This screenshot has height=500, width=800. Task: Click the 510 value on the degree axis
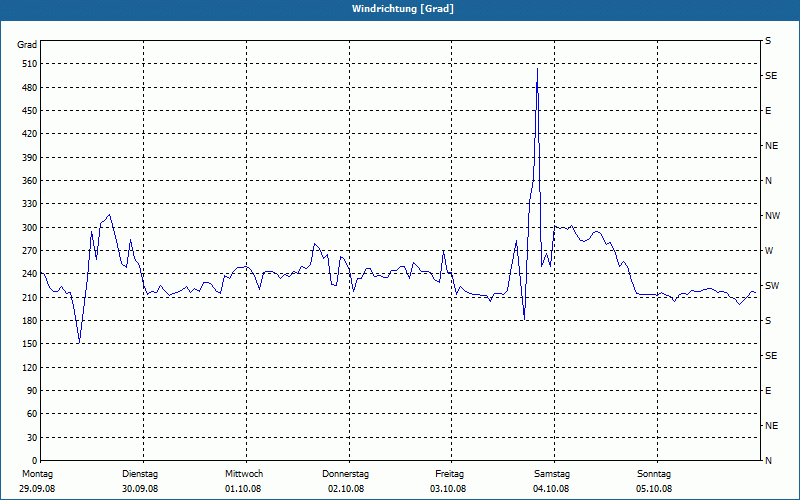pyautogui.click(x=31, y=64)
